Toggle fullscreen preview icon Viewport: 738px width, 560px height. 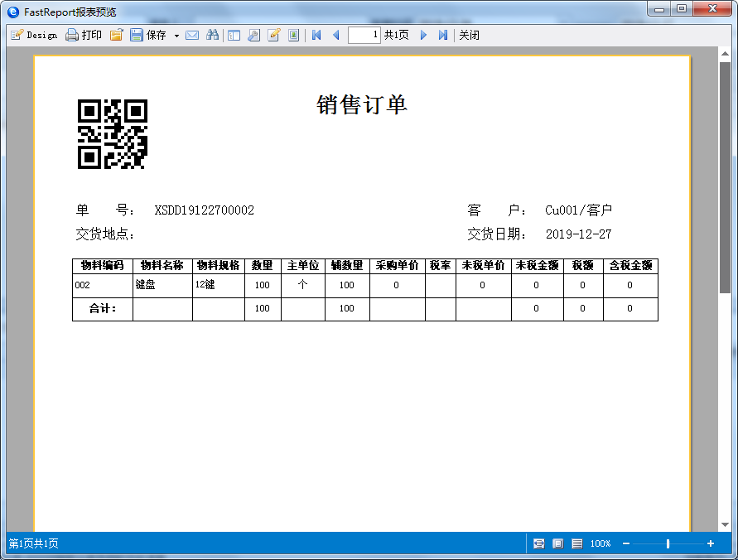(294, 36)
